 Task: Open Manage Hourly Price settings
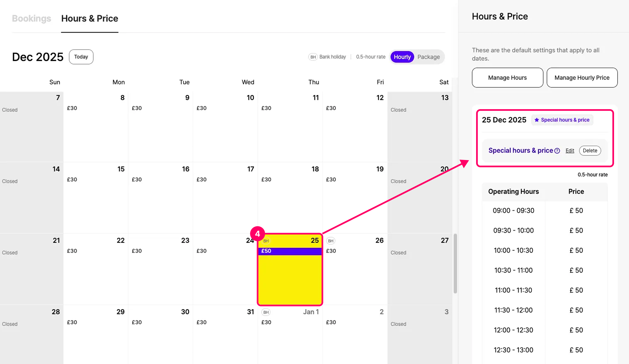click(582, 77)
